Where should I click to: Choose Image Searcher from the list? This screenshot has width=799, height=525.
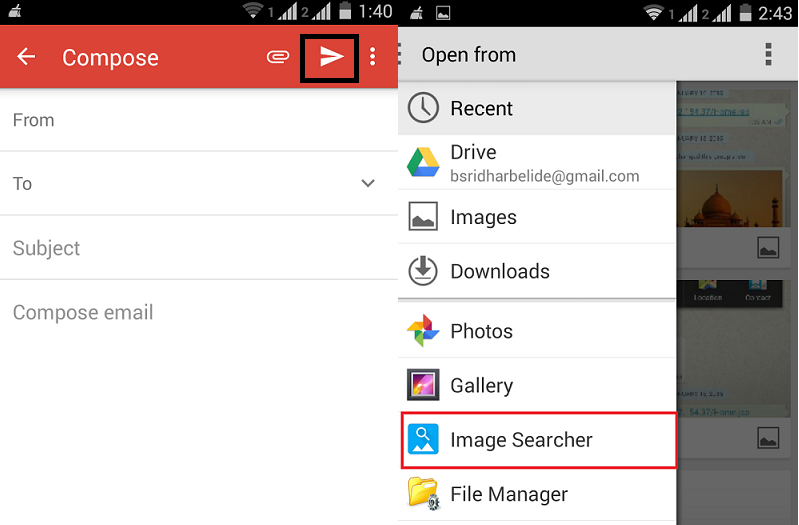(x=539, y=440)
